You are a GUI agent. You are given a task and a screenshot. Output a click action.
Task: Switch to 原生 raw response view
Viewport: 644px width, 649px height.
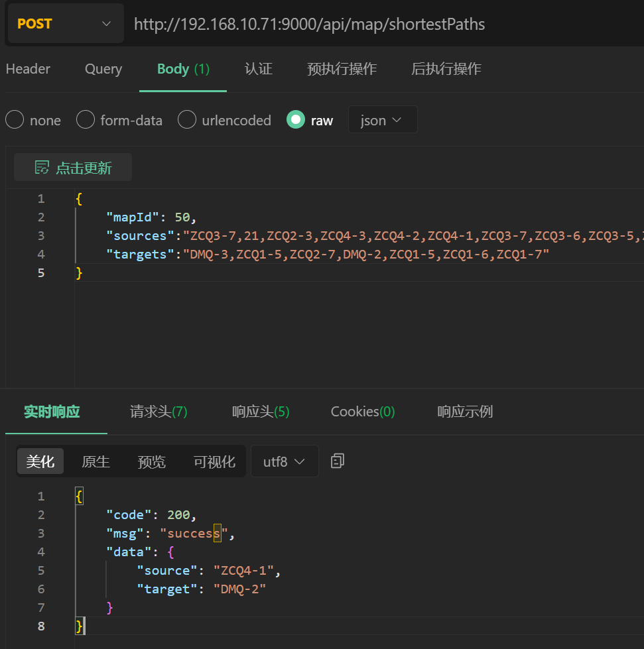pyautogui.click(x=96, y=461)
